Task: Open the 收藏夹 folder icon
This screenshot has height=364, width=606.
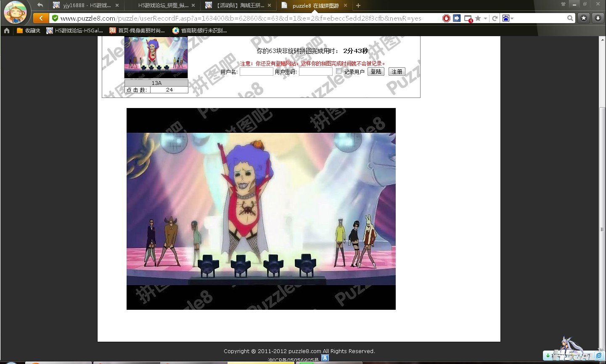Action: (20, 30)
